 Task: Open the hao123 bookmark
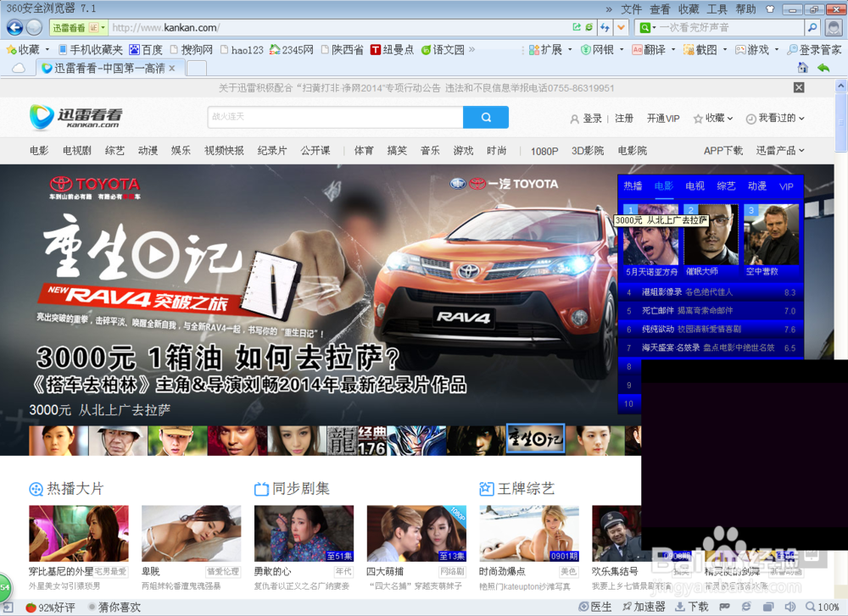tap(242, 50)
